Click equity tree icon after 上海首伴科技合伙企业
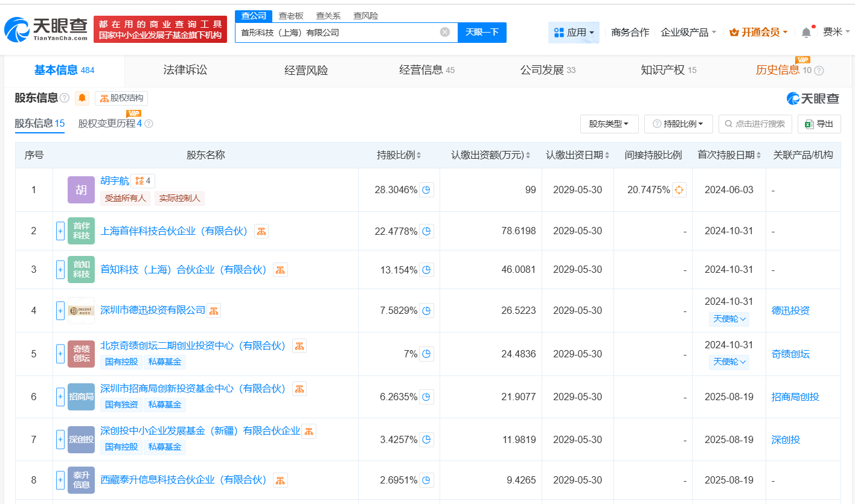855x504 pixels. pyautogui.click(x=261, y=230)
